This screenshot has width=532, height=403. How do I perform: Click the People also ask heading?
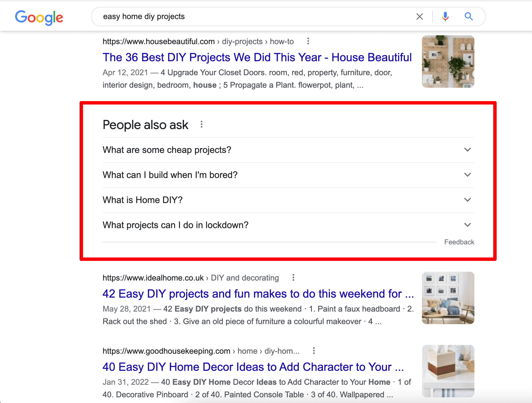point(145,125)
